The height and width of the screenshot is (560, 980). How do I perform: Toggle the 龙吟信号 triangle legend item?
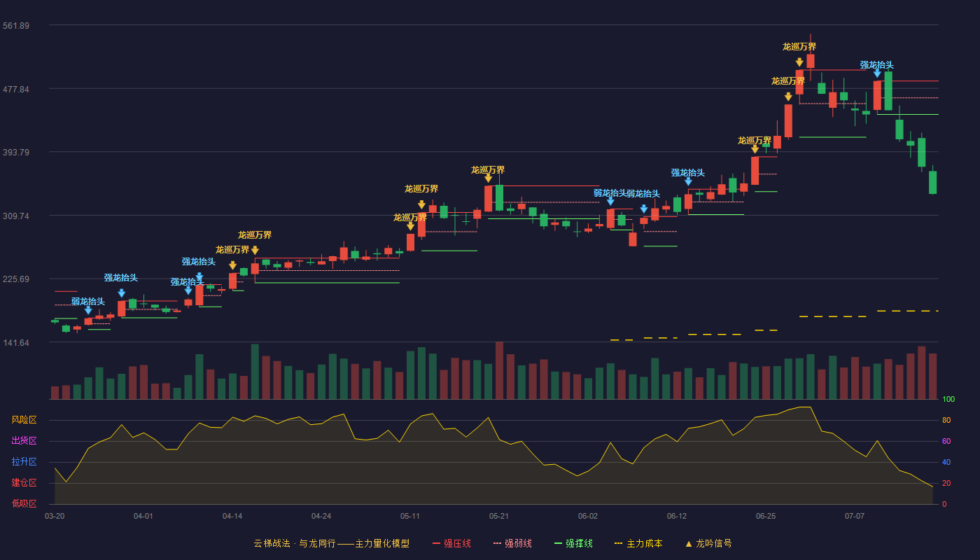point(708,543)
